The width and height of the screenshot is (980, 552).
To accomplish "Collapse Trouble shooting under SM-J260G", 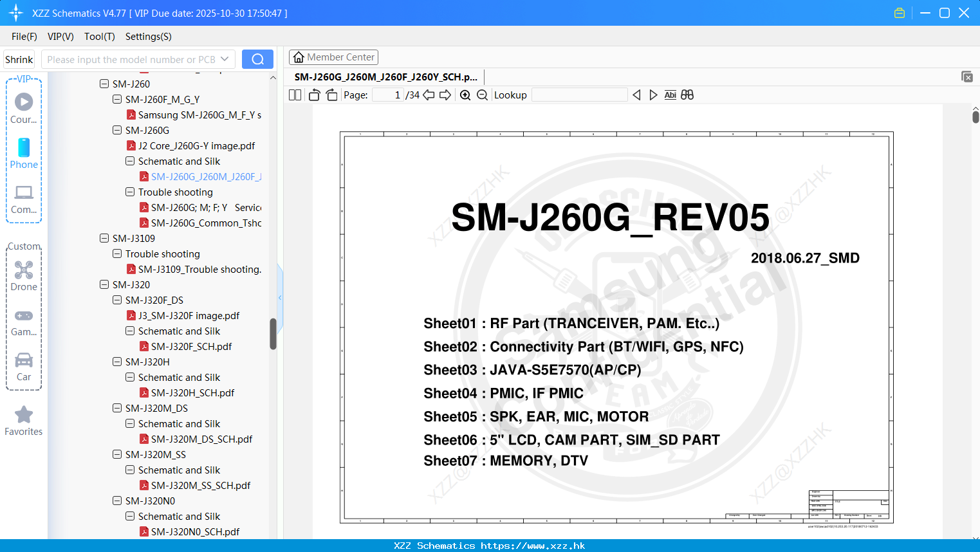I will (x=130, y=192).
